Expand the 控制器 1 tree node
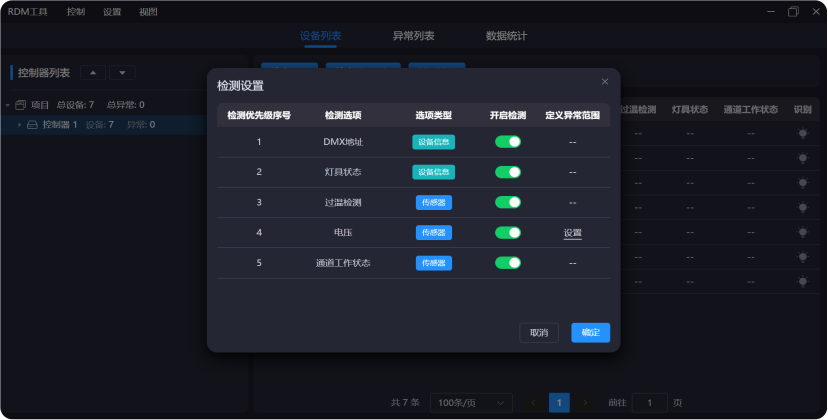This screenshot has width=828, height=420. [x=19, y=125]
